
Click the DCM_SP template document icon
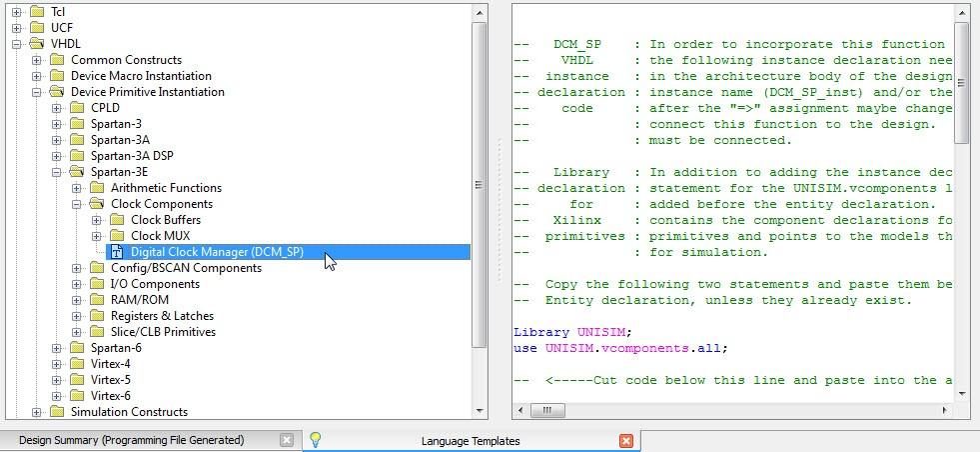coord(116,252)
